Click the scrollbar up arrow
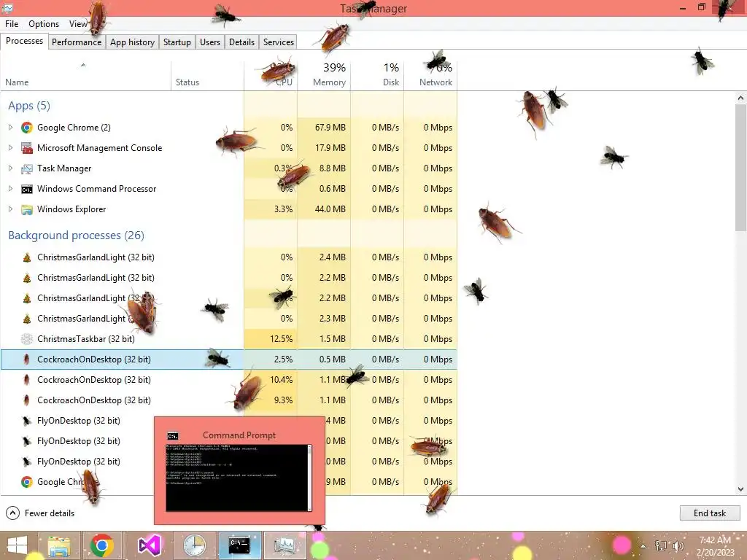 (x=740, y=98)
